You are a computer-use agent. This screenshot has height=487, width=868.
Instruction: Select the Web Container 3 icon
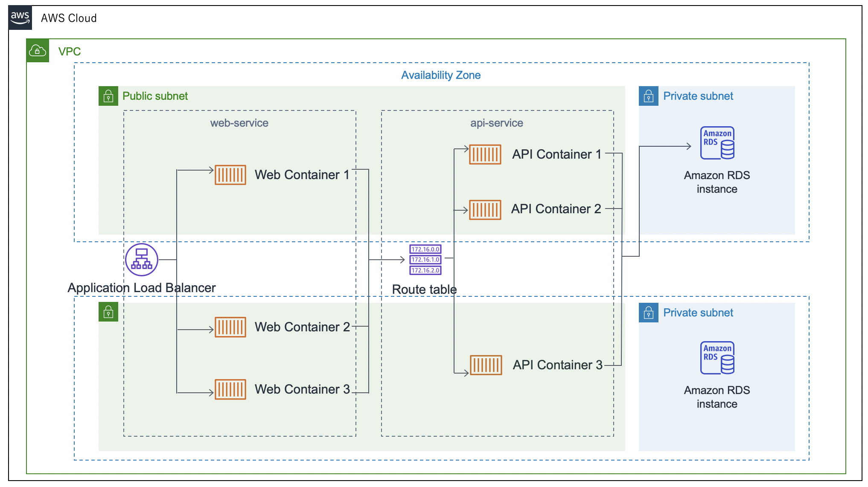click(x=230, y=389)
